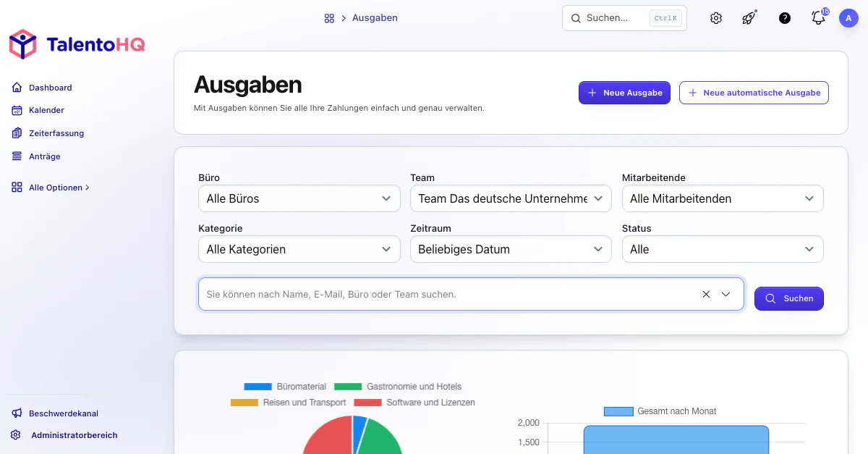Click the Beschwerdekanal megaphone icon
Image resolution: width=868 pixels, height=454 pixels.
(x=17, y=413)
